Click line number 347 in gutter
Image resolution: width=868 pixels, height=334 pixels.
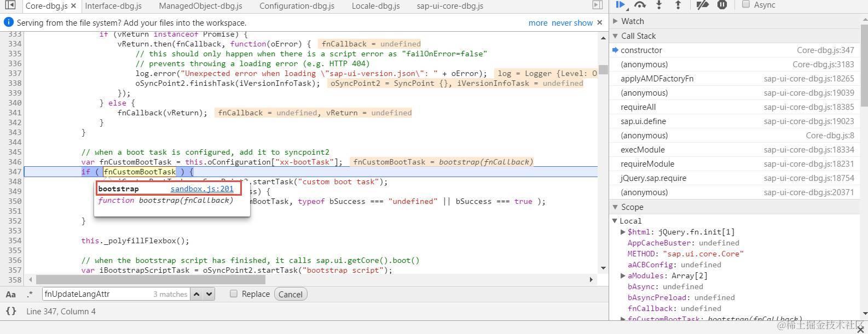click(15, 172)
